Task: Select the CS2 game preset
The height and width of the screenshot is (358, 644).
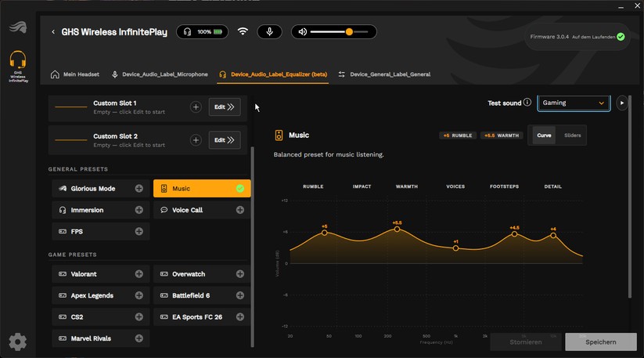Action: 101,317
